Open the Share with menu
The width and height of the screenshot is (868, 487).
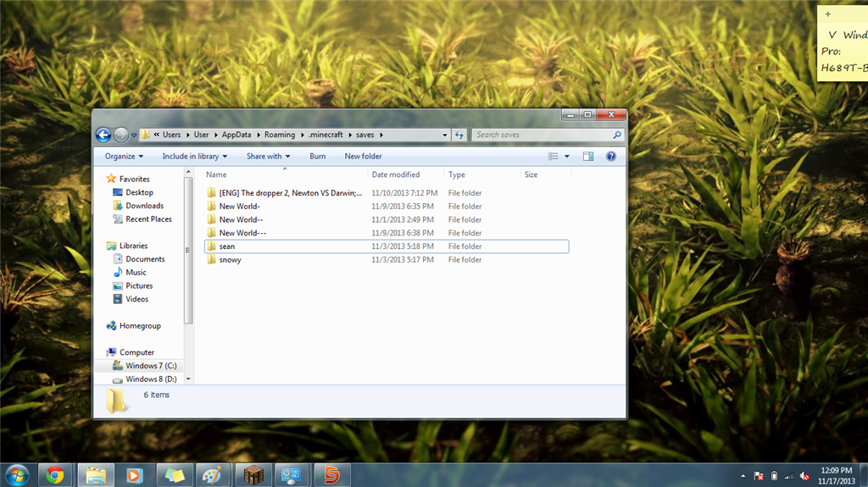coord(268,156)
